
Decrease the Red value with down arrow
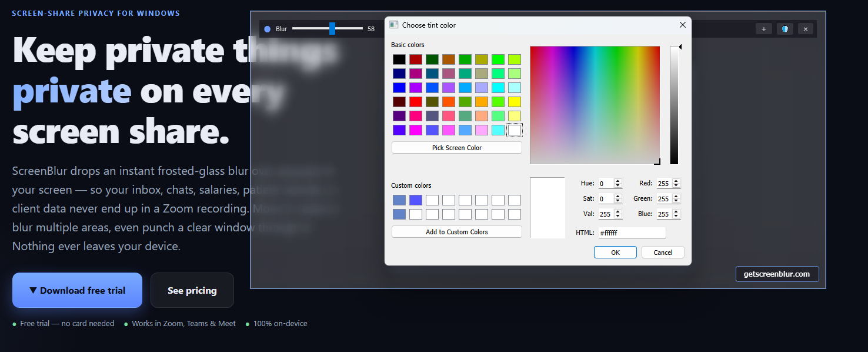point(676,186)
